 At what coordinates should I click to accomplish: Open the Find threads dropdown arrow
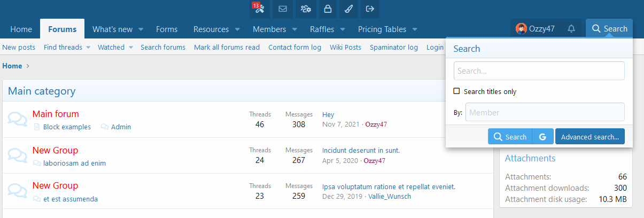point(88,48)
